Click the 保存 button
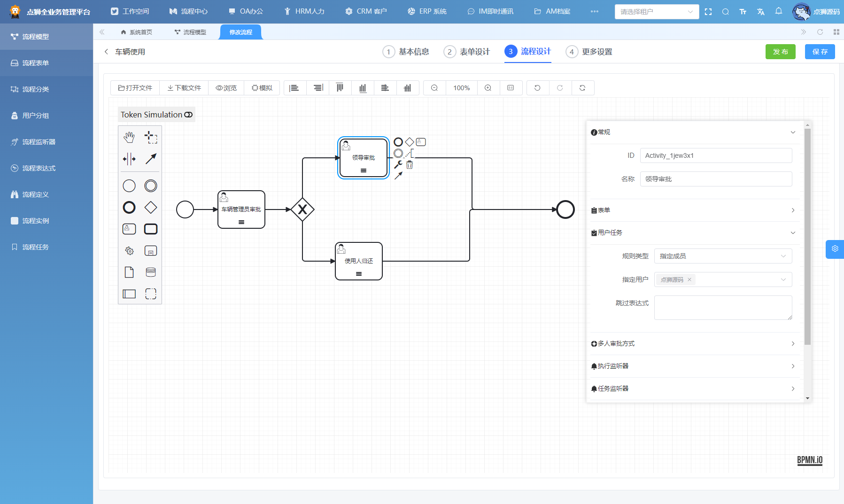Image resolution: width=844 pixels, height=504 pixels. pyautogui.click(x=820, y=52)
